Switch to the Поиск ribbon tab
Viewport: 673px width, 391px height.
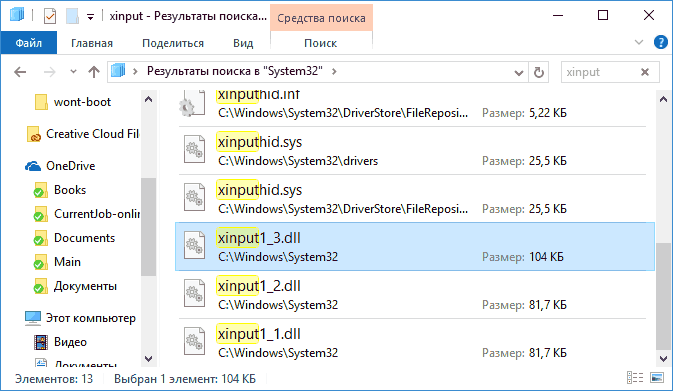click(x=321, y=43)
